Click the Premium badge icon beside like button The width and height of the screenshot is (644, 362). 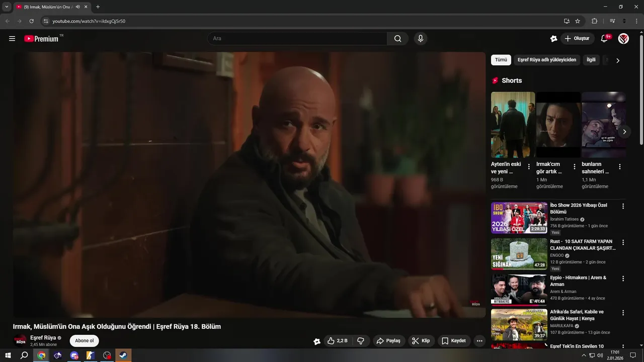pyautogui.click(x=316, y=341)
